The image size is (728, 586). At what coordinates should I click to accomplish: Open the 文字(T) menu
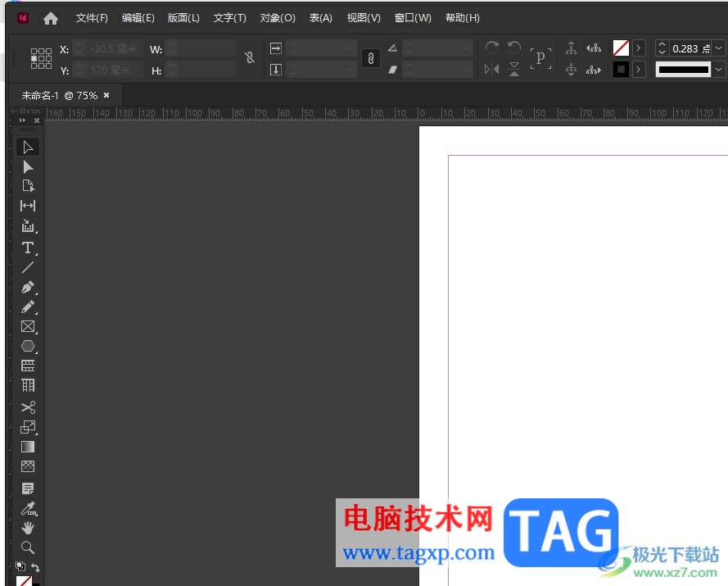tap(229, 18)
